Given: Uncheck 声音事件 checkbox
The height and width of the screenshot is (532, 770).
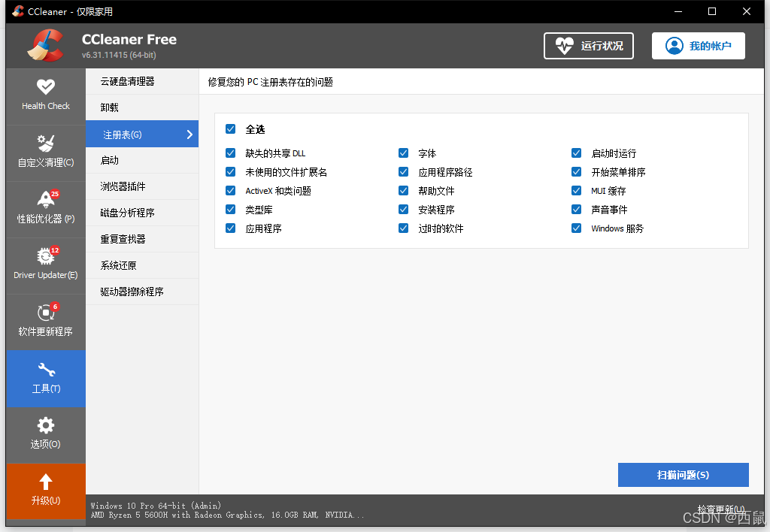Looking at the screenshot, I should point(577,210).
